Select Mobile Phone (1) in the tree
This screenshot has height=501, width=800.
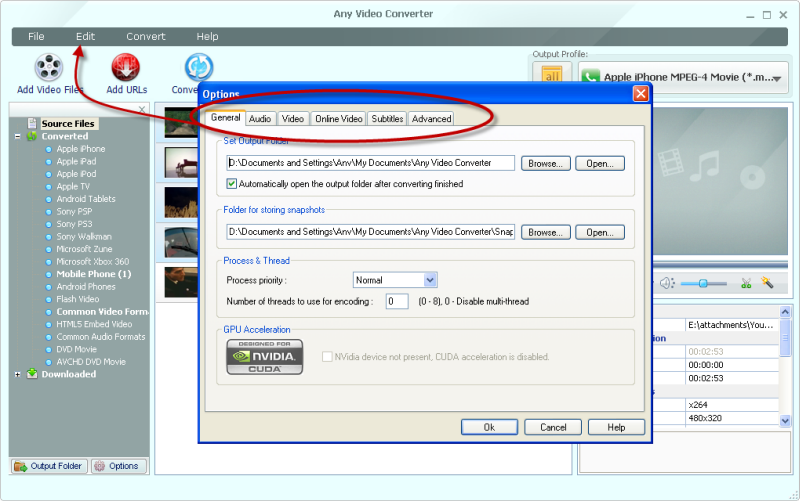[93, 274]
